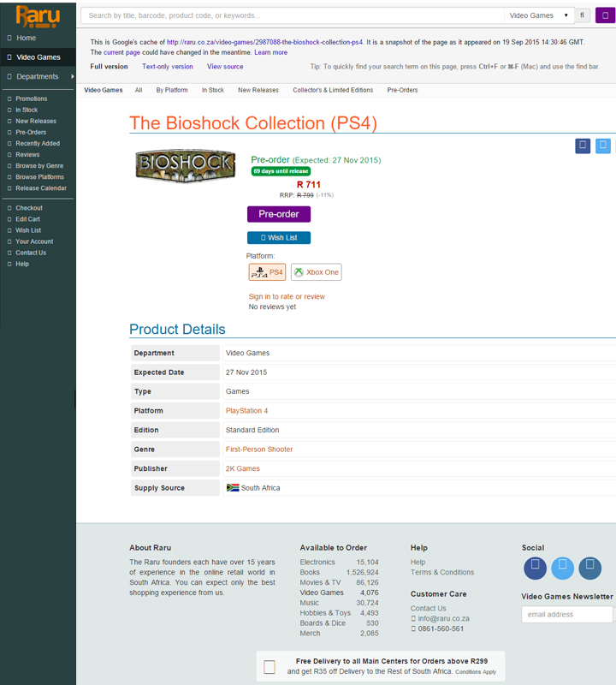The width and height of the screenshot is (616, 685).
Task: Open Recently Added in sidebar
Action: coord(38,143)
